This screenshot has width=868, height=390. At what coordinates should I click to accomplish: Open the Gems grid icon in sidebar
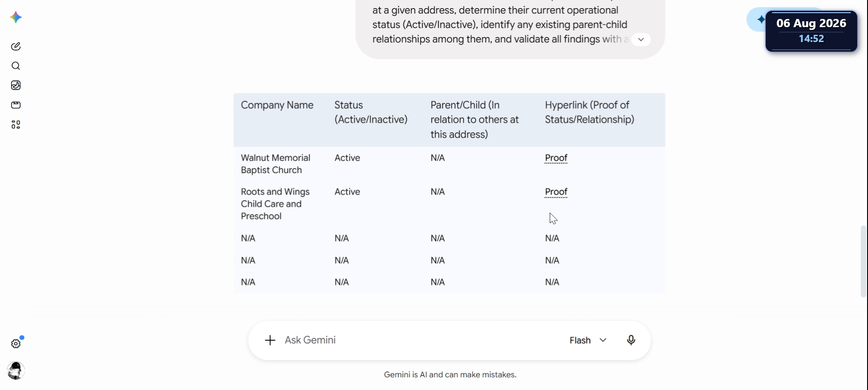coord(16,125)
